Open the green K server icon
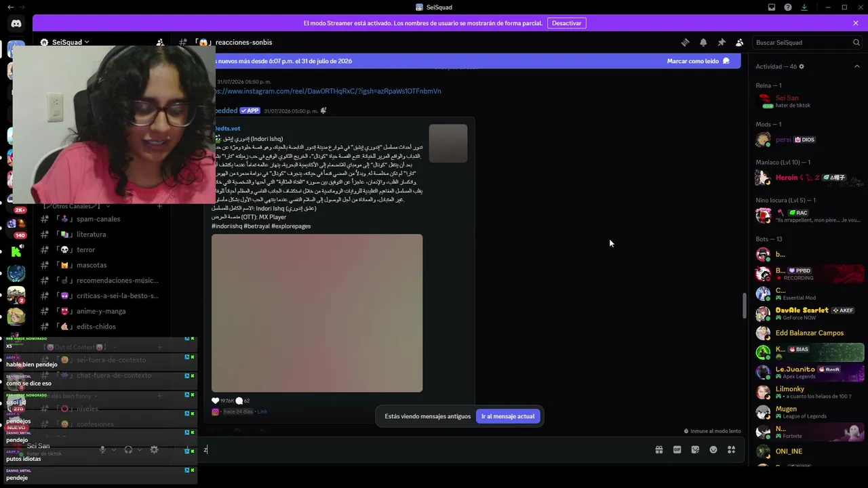868x488 pixels. [16, 251]
